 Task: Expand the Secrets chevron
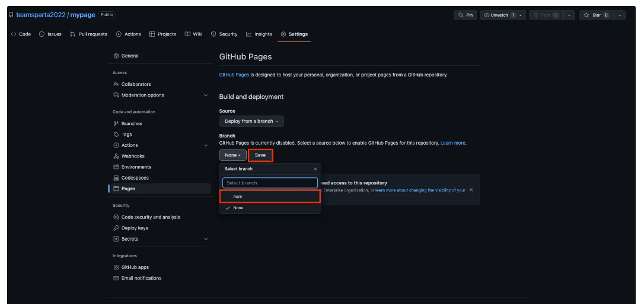coord(206,239)
